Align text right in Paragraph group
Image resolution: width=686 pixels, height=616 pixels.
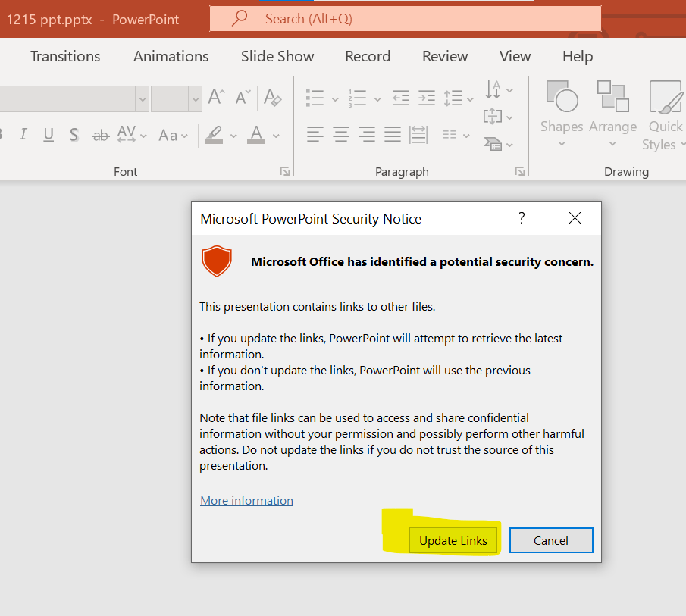(367, 134)
